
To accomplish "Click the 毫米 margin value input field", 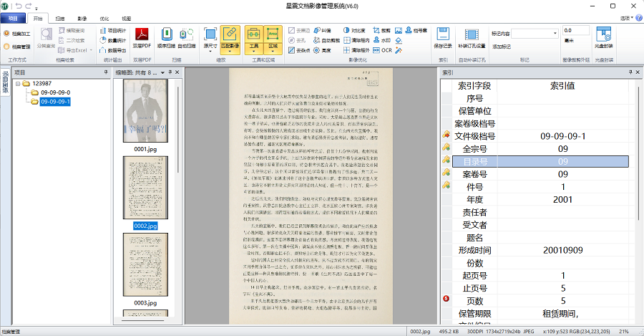I will pos(576,30).
